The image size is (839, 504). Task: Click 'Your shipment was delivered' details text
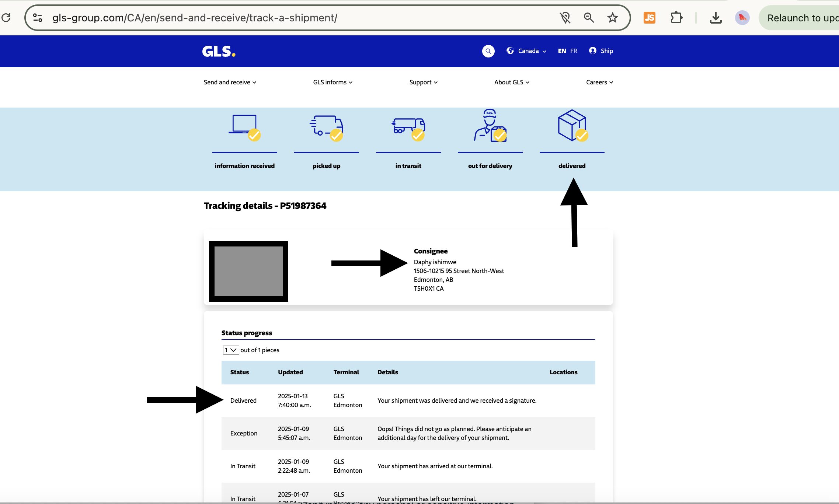pyautogui.click(x=457, y=400)
